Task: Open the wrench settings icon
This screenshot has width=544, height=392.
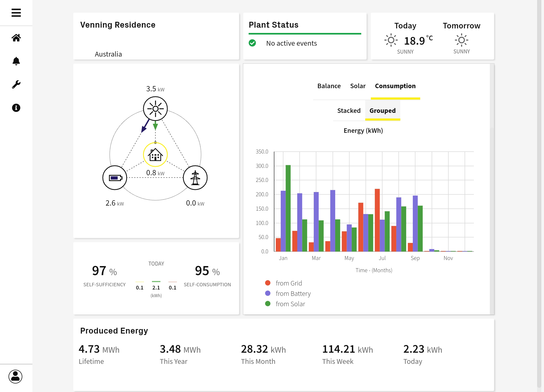Action: 16,84
